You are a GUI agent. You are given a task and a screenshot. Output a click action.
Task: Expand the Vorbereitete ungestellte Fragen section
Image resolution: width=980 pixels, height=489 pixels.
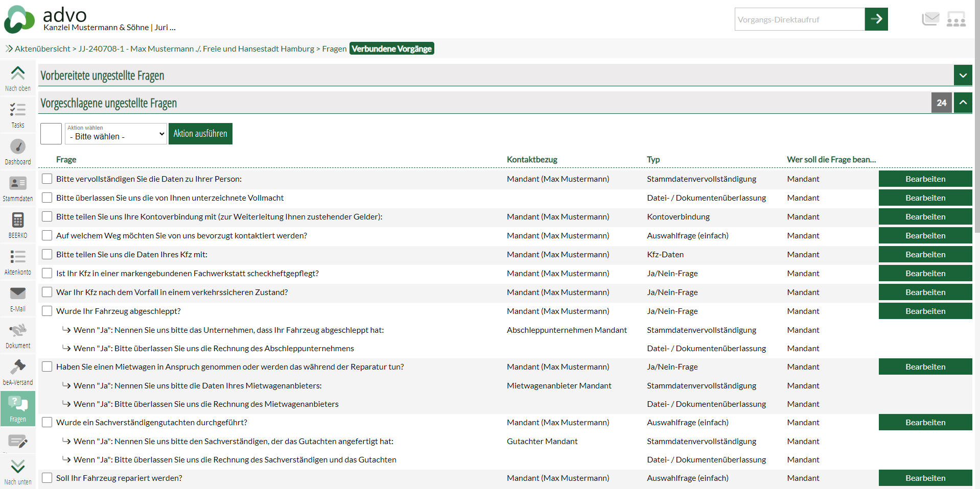[x=963, y=76]
